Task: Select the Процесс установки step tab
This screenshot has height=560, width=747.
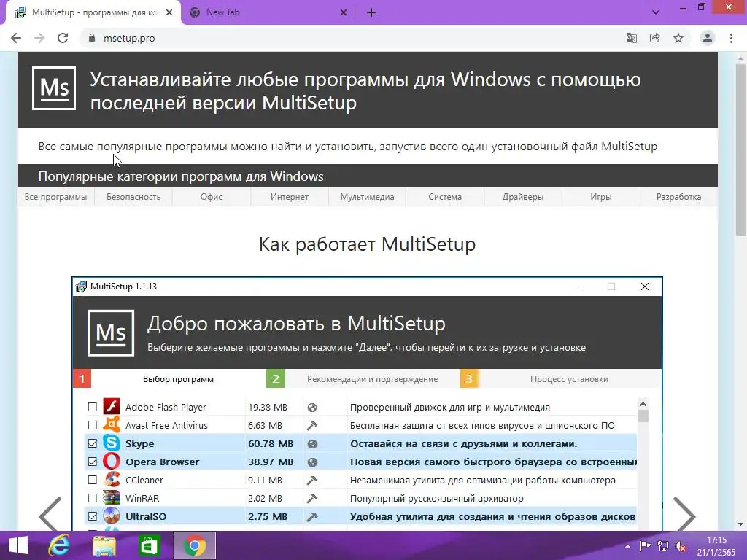Action: [x=561, y=379]
